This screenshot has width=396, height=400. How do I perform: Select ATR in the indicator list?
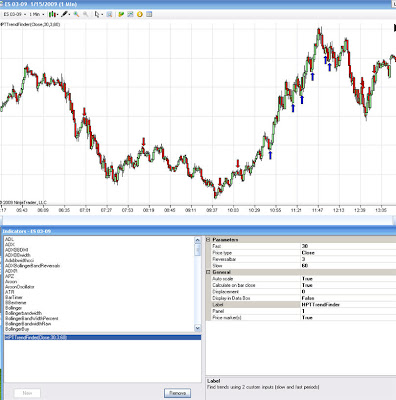[x=10, y=292]
